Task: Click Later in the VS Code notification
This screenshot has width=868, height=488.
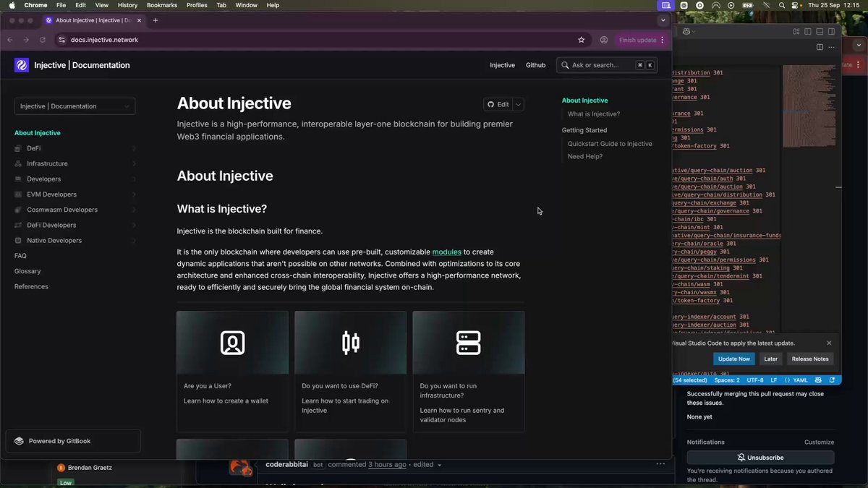Action: (771, 359)
